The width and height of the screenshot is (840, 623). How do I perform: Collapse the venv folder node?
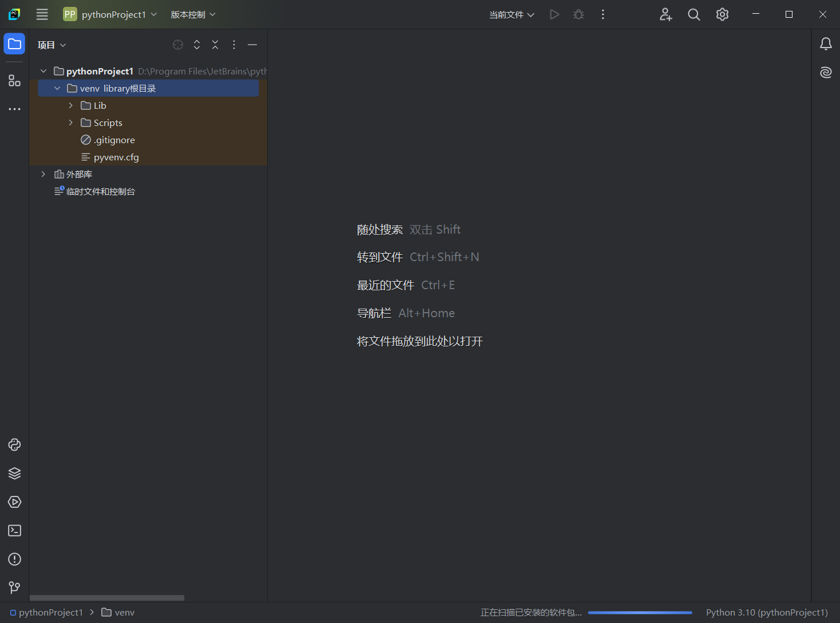[x=57, y=88]
